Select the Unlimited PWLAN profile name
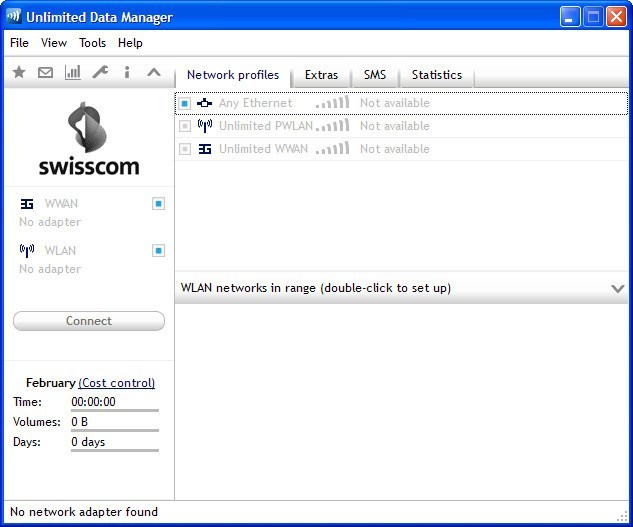633x527 pixels. (x=266, y=126)
